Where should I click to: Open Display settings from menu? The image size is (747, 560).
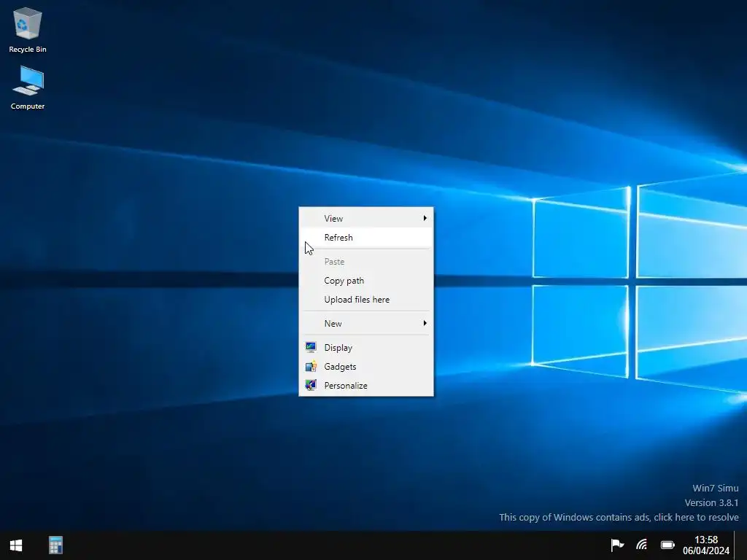point(366,347)
